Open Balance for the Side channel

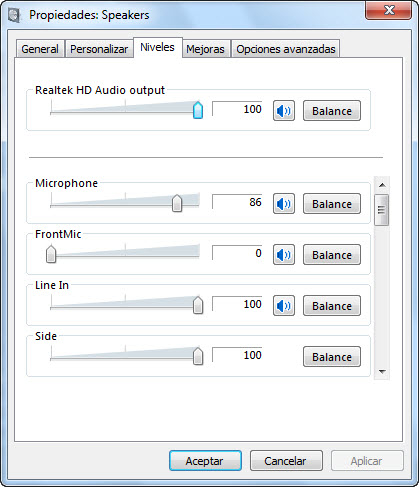[x=332, y=357]
